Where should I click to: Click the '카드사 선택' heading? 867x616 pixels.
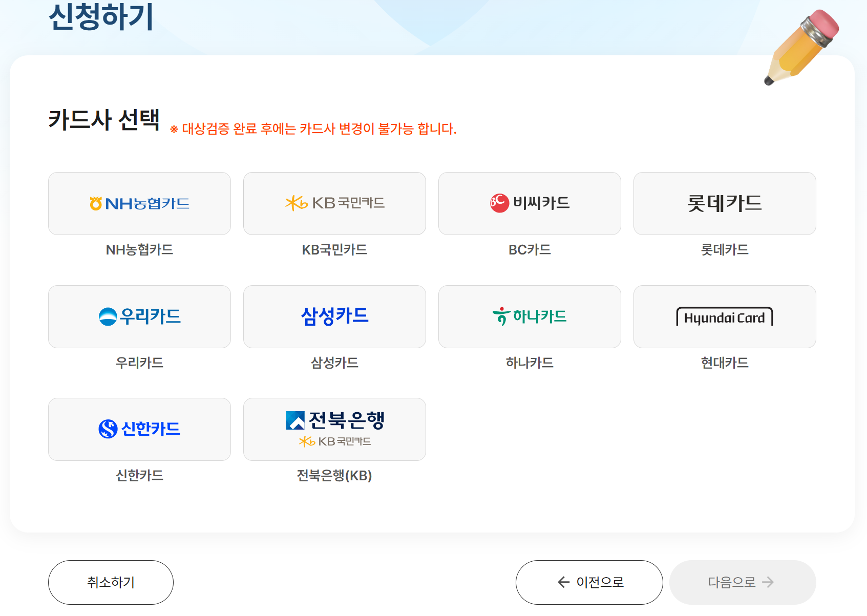[x=104, y=120]
